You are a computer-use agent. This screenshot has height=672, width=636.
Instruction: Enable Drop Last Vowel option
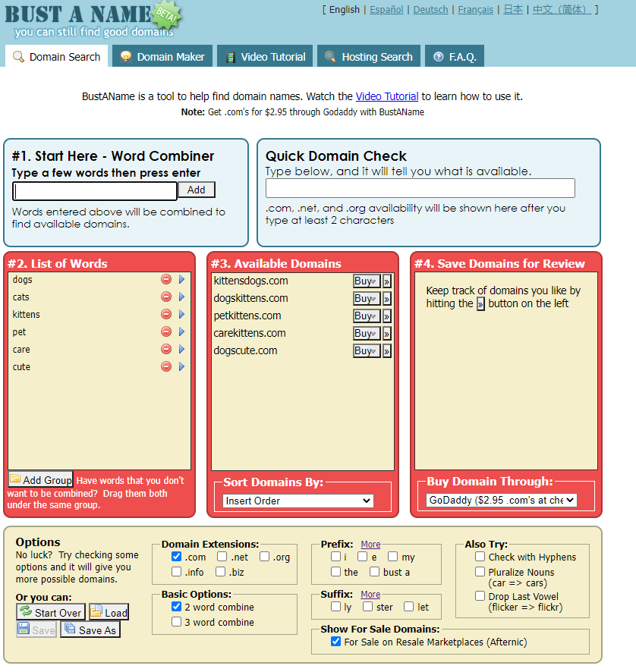480,595
